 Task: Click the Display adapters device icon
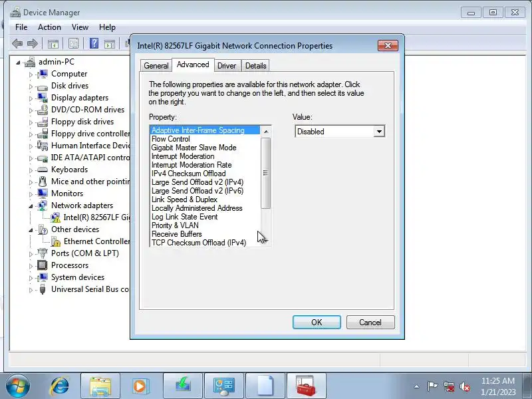point(43,98)
